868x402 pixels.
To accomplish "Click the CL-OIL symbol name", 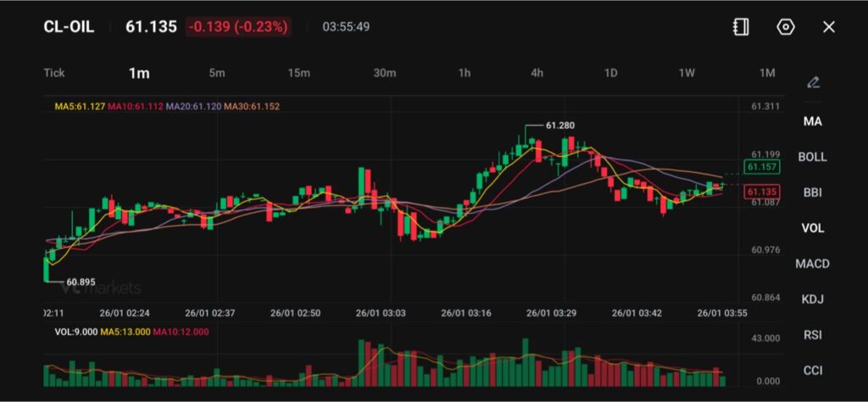I will [x=69, y=27].
